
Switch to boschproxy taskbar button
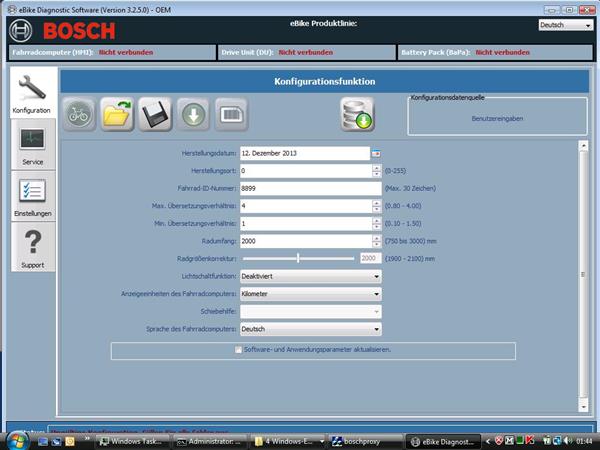pos(365,442)
